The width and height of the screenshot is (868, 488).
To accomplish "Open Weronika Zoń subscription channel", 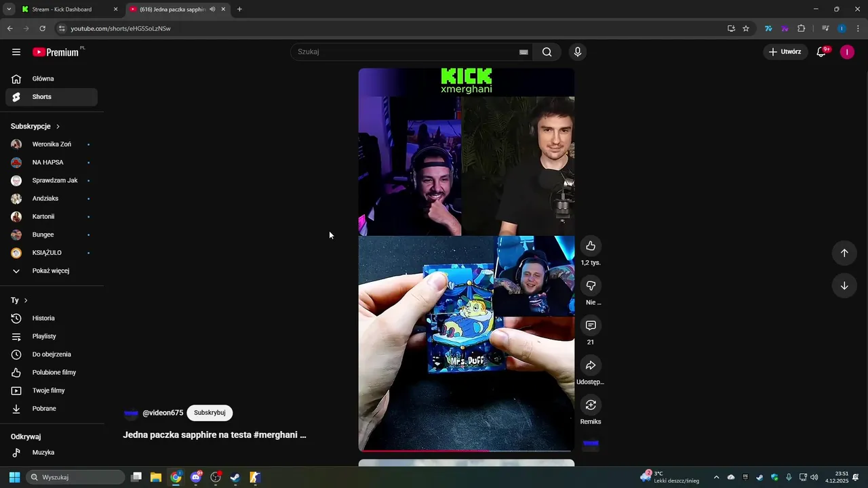I will pos(52,144).
